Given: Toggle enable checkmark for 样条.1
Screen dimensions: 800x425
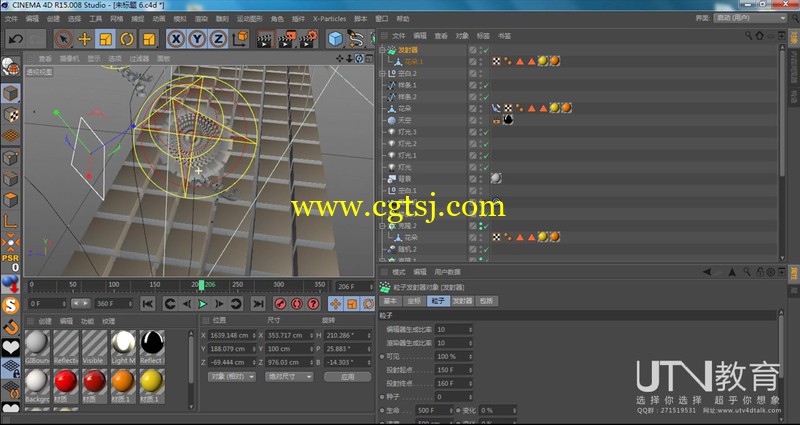Looking at the screenshot, I should tap(486, 85).
